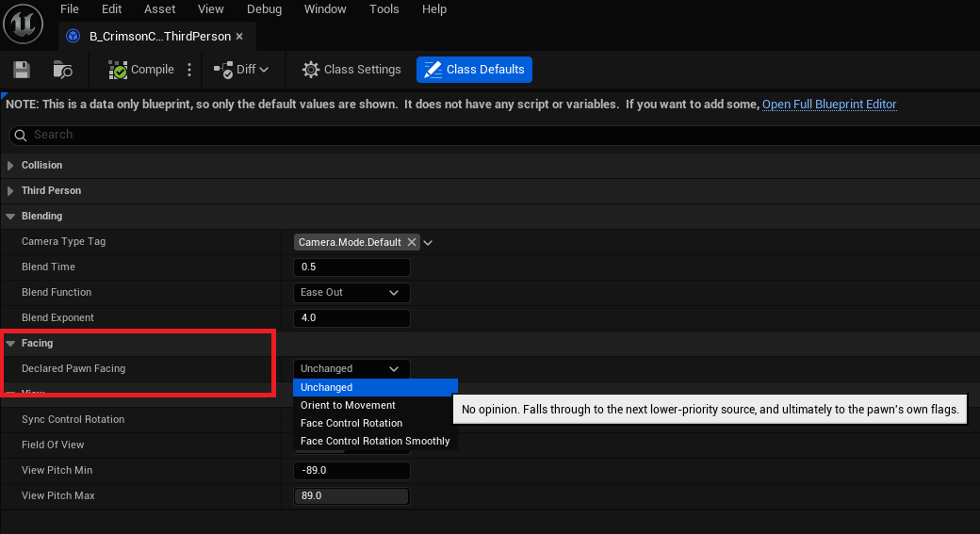Select Class Defaults button
Viewport: 980px width, 534px height.
pyautogui.click(x=474, y=70)
